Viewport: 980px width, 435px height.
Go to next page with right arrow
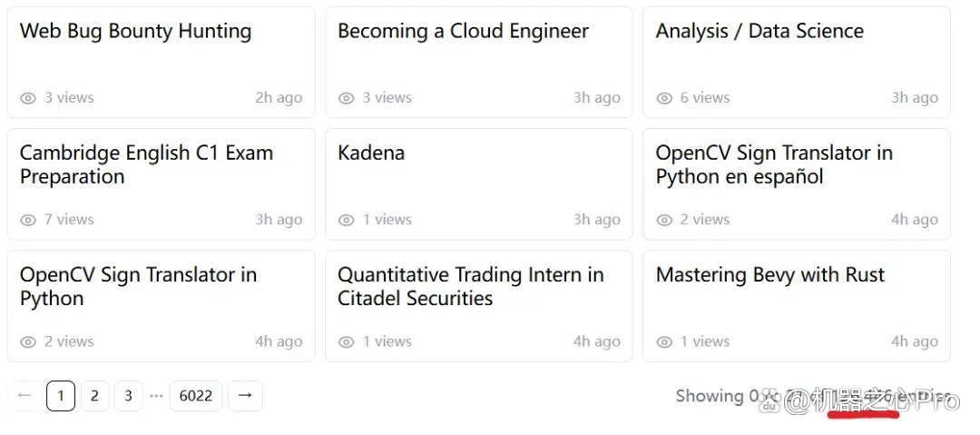[245, 396]
